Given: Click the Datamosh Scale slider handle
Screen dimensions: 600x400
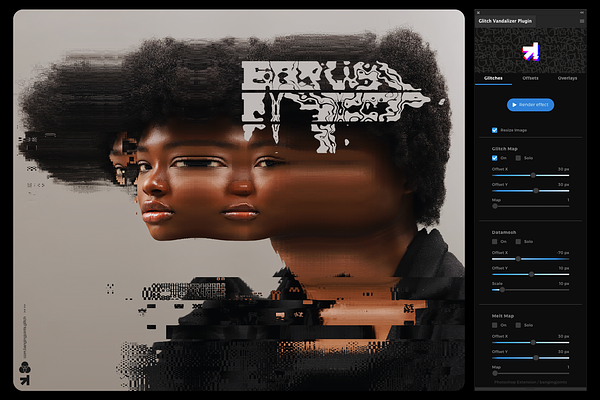Looking at the screenshot, I should click(501, 290).
